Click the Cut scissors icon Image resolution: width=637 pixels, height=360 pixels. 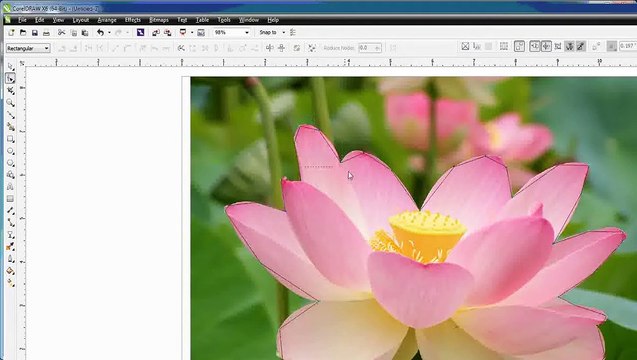(x=61, y=33)
